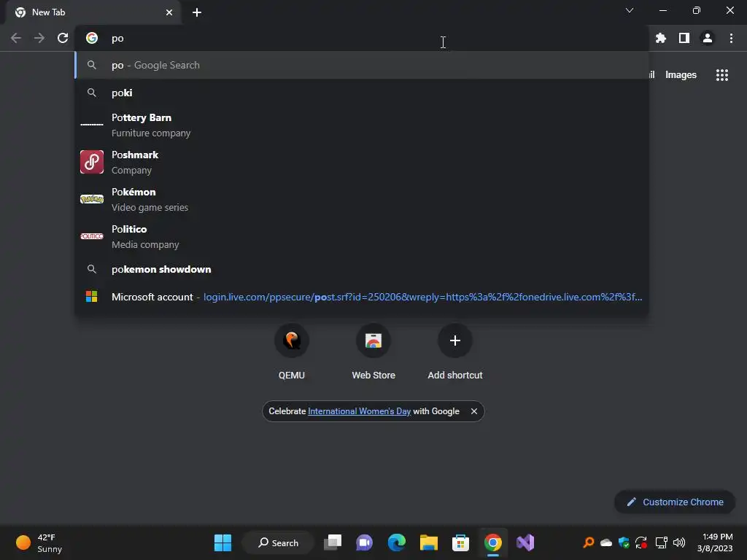Screen dimensions: 747x560
Task: Click the sync status tray icon
Action: coord(641,542)
